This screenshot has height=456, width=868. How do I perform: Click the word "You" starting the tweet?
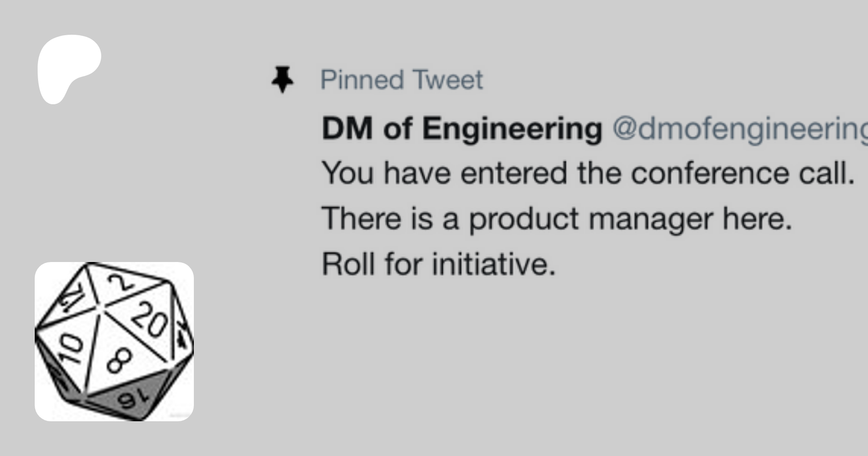pos(347,173)
